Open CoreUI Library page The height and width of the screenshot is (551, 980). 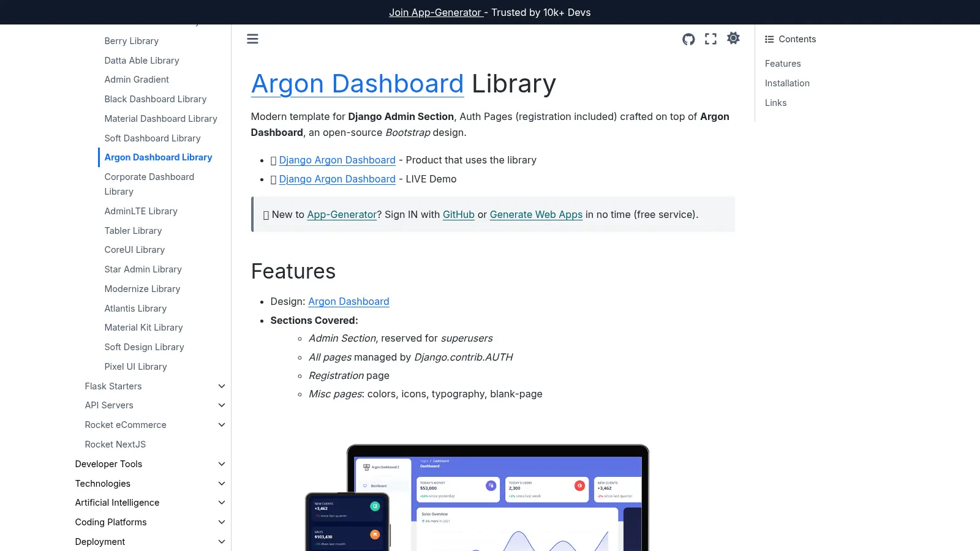[134, 250]
